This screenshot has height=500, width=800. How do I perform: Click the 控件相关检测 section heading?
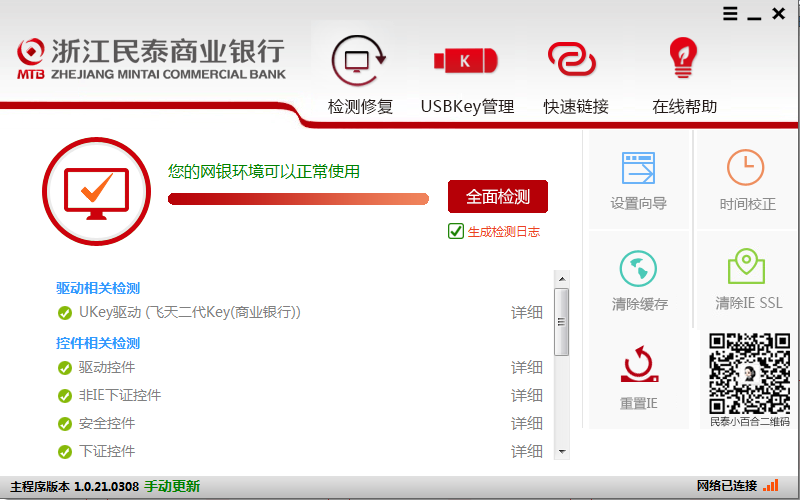[x=98, y=343]
